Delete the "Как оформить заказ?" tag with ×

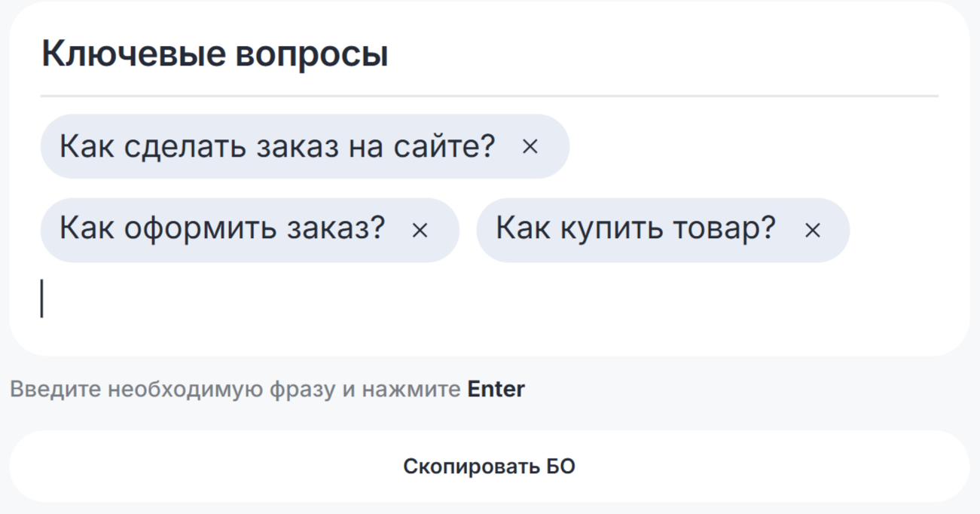tap(420, 230)
